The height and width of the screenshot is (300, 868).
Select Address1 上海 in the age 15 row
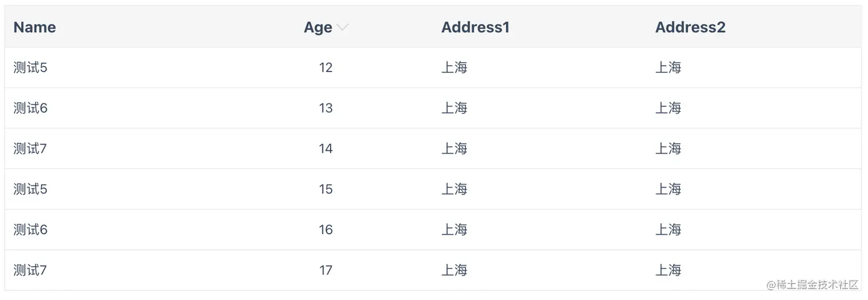454,189
